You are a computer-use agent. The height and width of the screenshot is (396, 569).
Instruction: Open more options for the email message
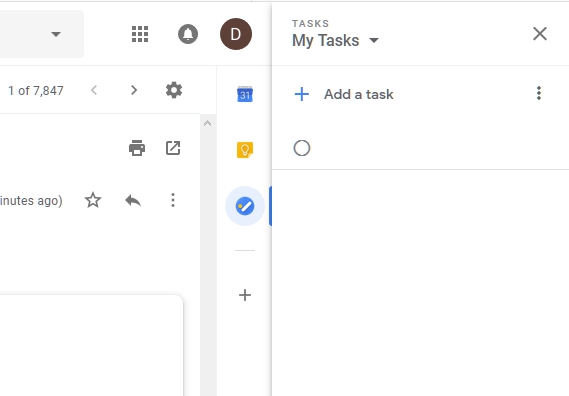[x=173, y=200]
